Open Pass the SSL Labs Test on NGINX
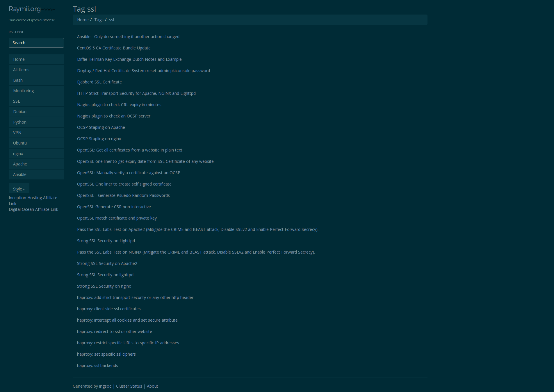This screenshot has height=392, width=554. (196, 252)
